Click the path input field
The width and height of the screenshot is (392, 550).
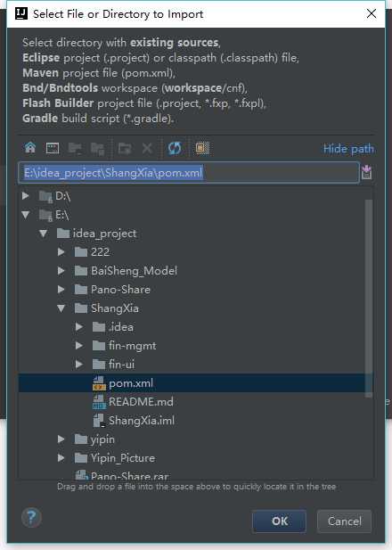click(189, 173)
